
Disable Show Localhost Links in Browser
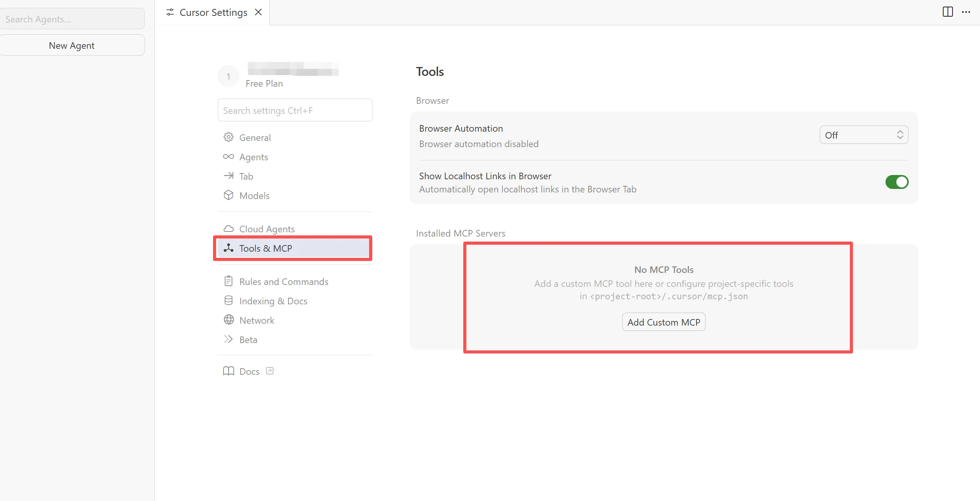pyautogui.click(x=896, y=182)
